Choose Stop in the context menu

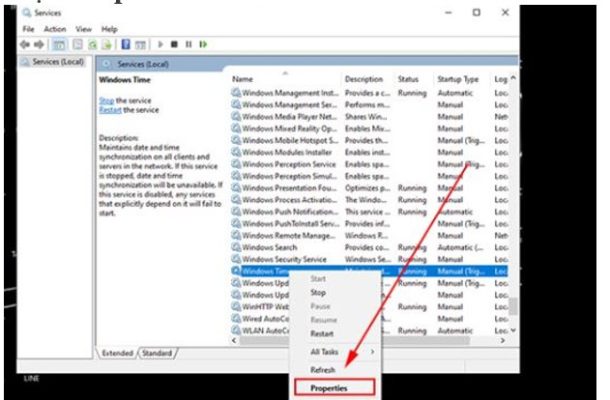(318, 293)
